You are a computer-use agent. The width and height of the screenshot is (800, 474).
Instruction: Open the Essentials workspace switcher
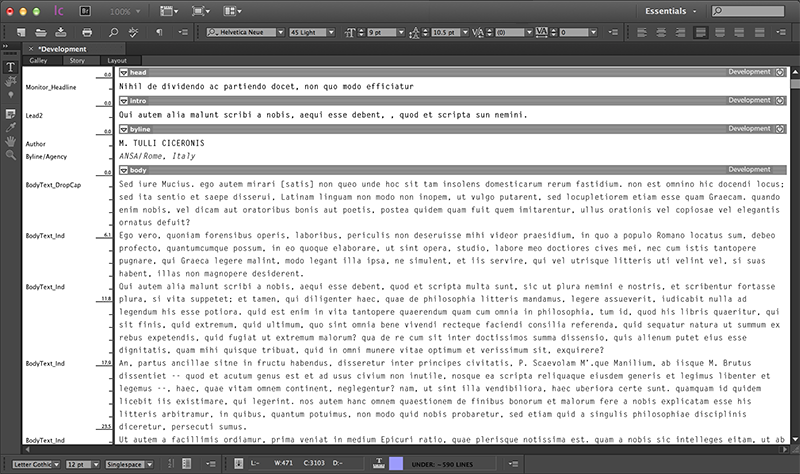(x=670, y=11)
